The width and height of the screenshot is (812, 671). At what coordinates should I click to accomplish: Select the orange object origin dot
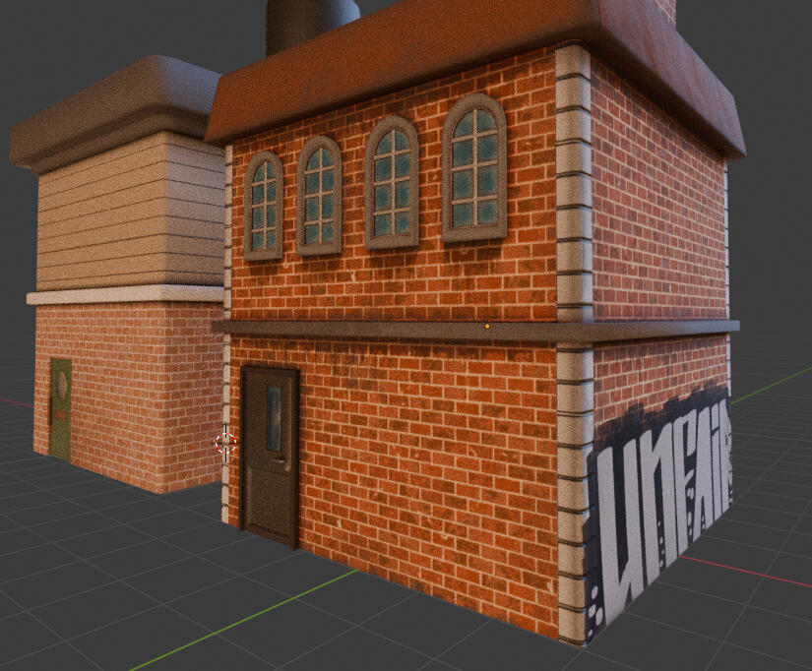pos(487,325)
